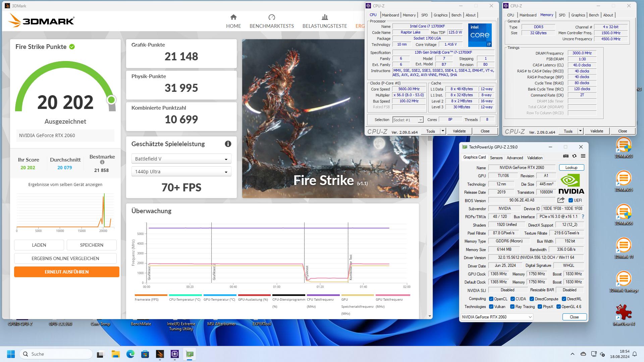Toggle the UEFI checkbox in GPU-Z
The image size is (644, 362).
pos(571,200)
